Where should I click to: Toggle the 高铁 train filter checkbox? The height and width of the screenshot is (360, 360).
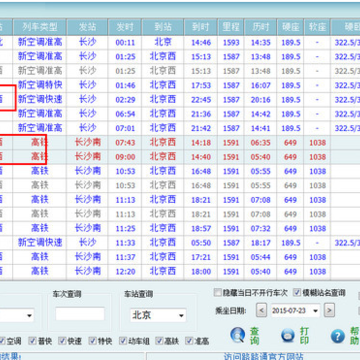pos(159,341)
